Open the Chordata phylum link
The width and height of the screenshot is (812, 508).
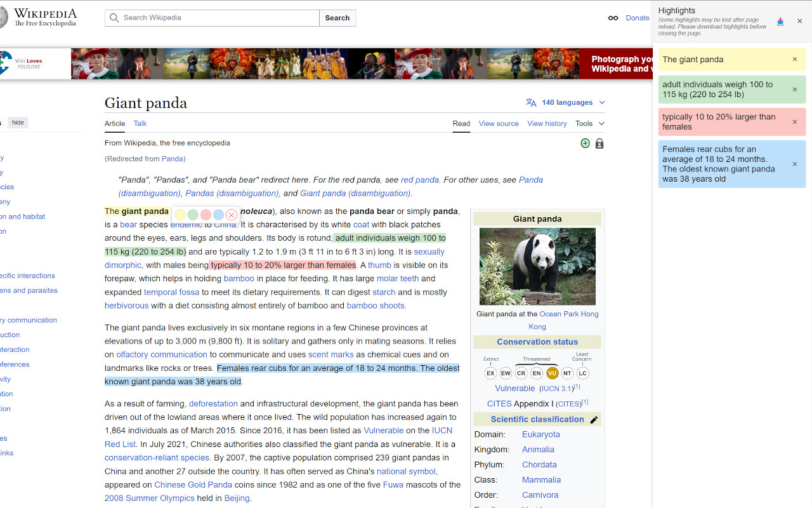539,465
